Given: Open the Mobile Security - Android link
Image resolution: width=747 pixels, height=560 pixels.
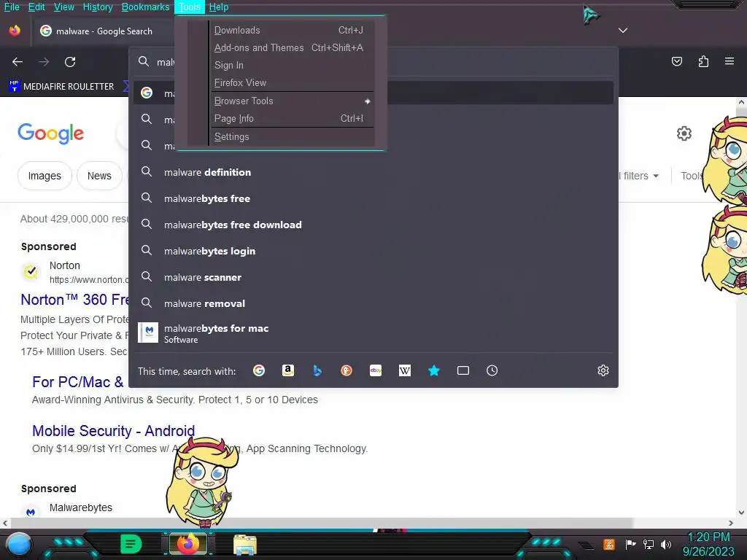Looking at the screenshot, I should click(x=113, y=430).
